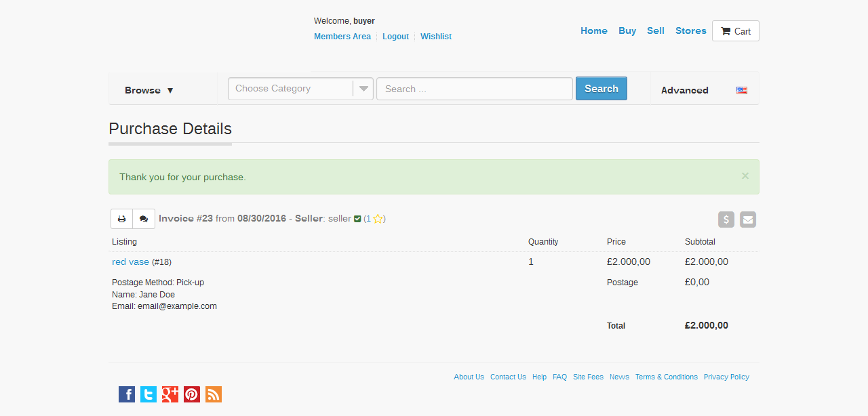Open the Choose Category dropdown
868x416 pixels.
(300, 89)
